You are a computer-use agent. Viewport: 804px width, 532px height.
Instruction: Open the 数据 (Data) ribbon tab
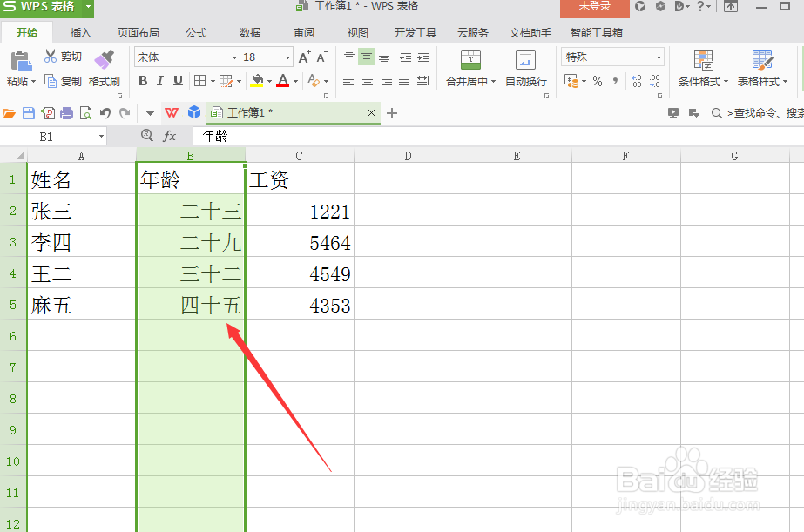pyautogui.click(x=249, y=32)
